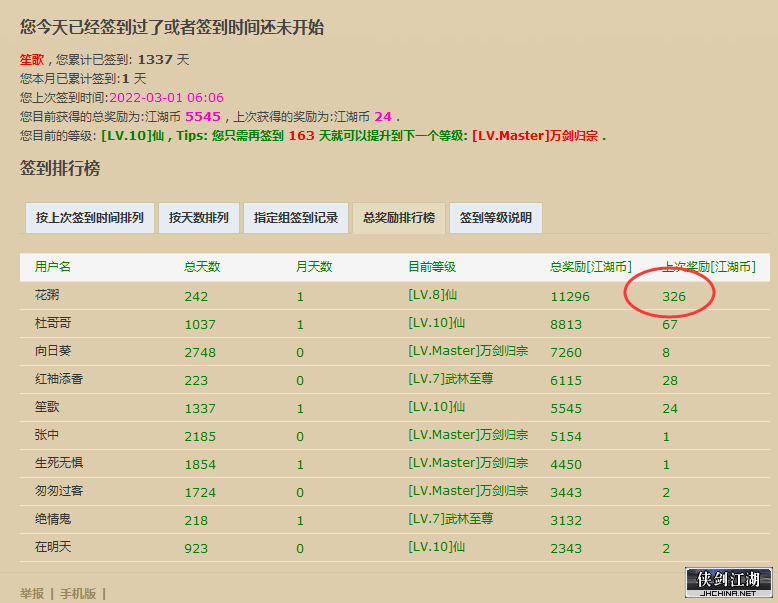Image resolution: width=778 pixels, height=603 pixels.
Task: Click last reward value 326
Action: [x=674, y=297]
